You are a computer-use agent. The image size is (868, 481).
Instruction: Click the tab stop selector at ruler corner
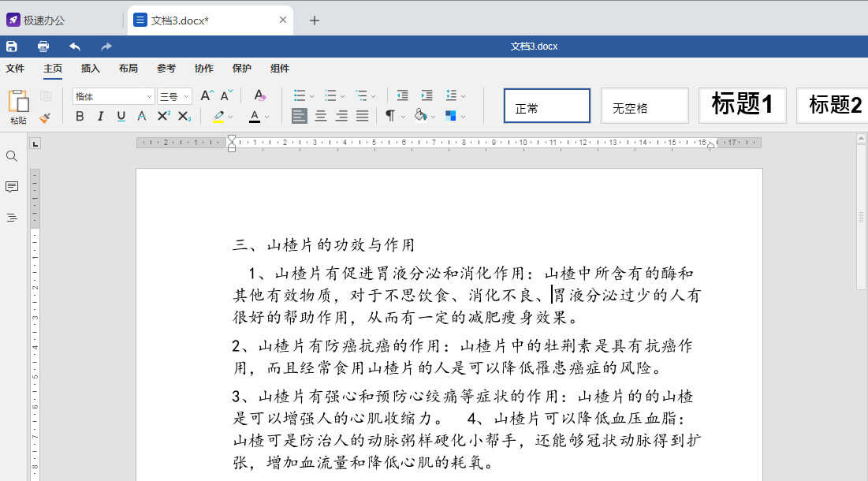(x=35, y=144)
